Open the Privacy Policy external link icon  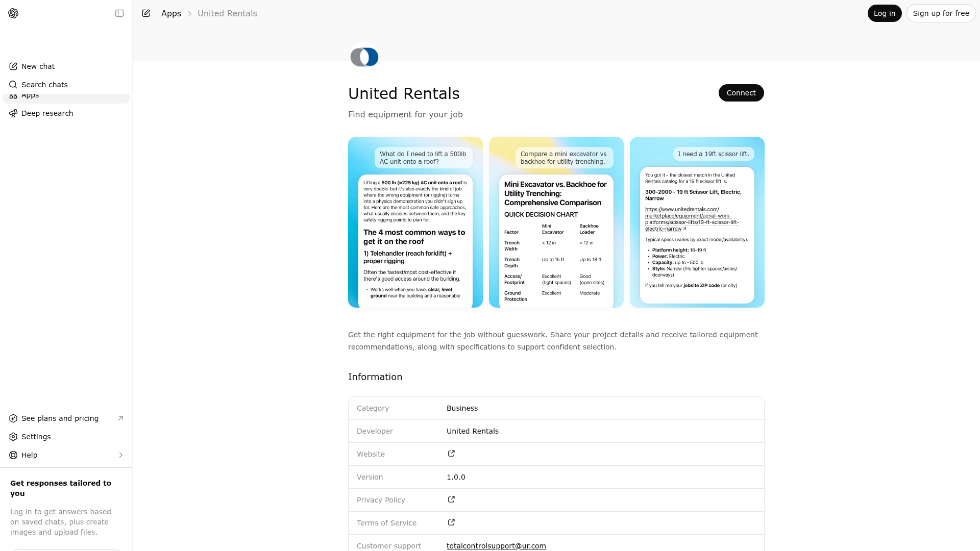451,499
